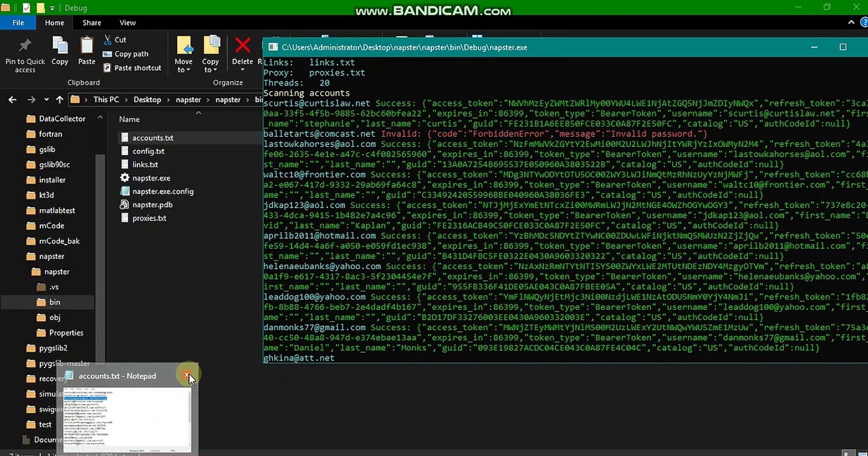Select the kt3d folder in the tree
The width and height of the screenshot is (868, 456).
[x=46, y=195]
